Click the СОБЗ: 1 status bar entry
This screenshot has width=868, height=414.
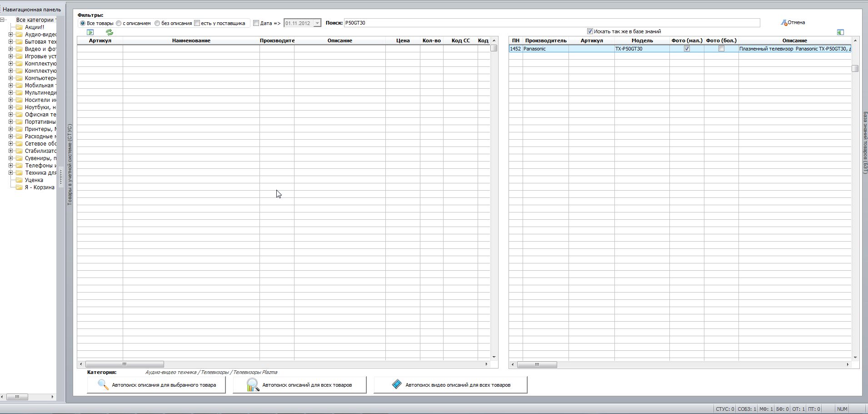(x=747, y=409)
